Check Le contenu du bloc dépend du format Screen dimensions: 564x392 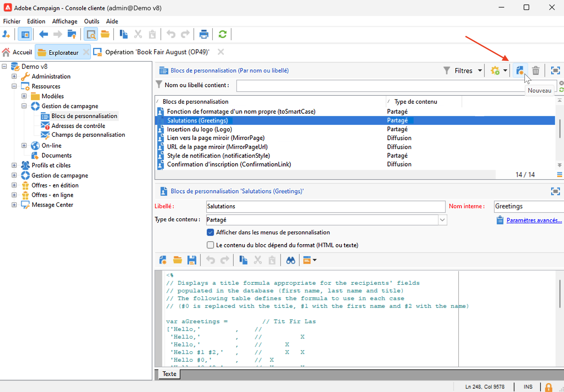(x=210, y=245)
